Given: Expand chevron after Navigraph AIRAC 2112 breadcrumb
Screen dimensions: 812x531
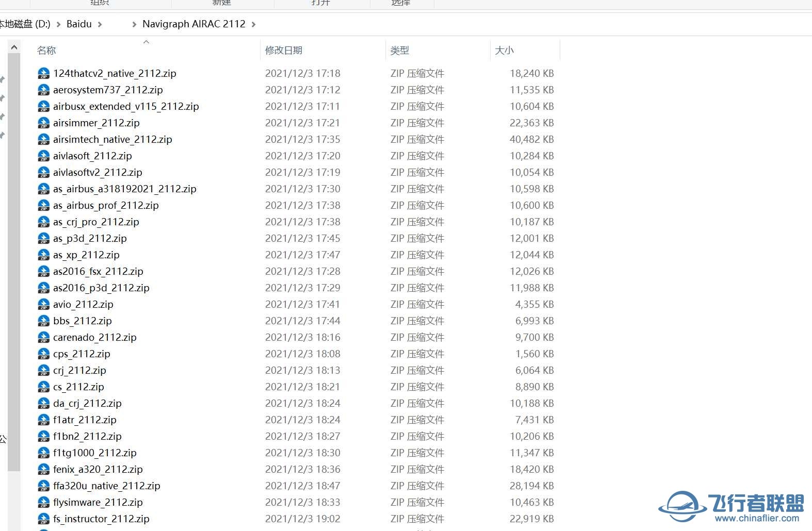Looking at the screenshot, I should [x=253, y=24].
